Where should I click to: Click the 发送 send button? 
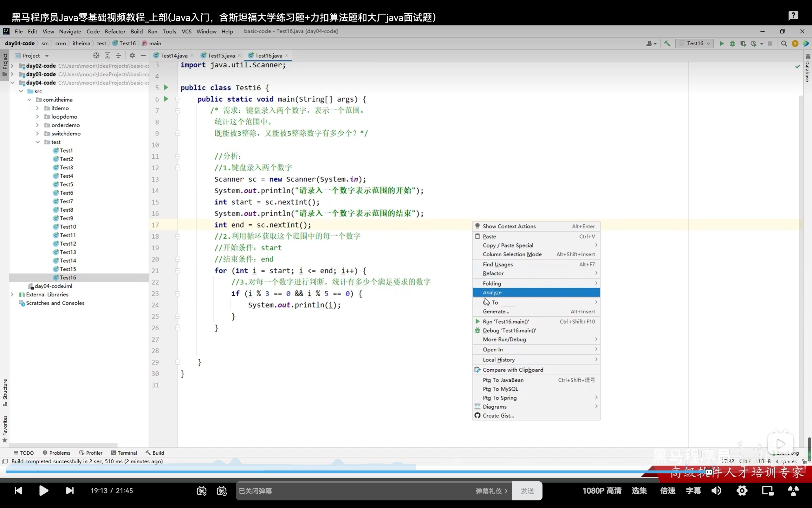[527, 491]
